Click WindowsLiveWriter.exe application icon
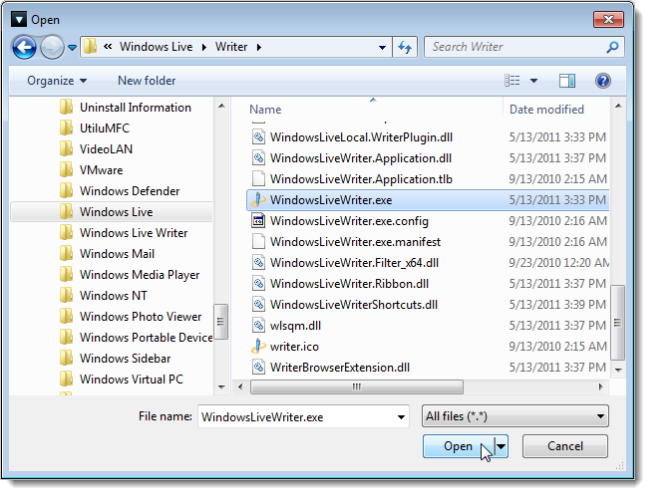 [x=259, y=200]
